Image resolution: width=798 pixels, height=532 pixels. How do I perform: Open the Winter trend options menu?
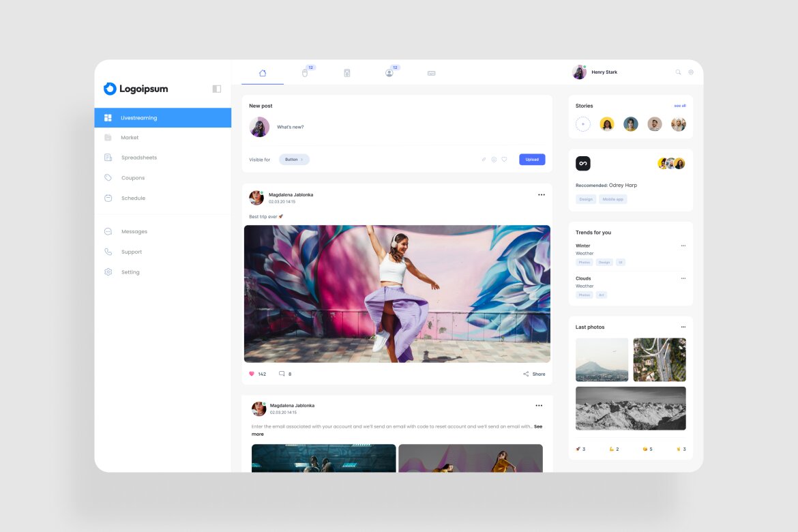click(x=683, y=246)
